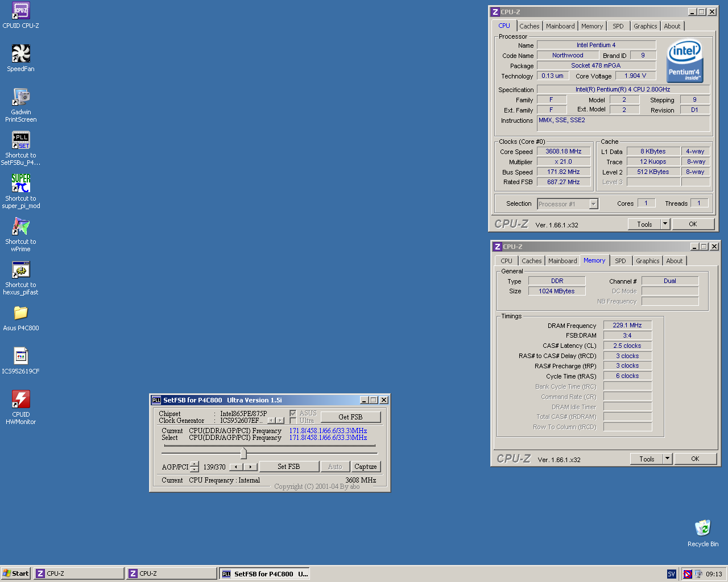Switch to SPD tab in lower CPU-Z

pyautogui.click(x=621, y=261)
